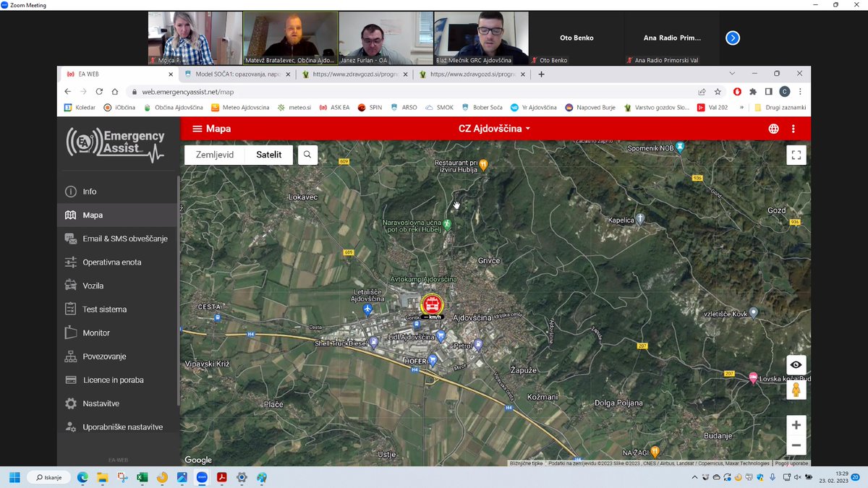
Task: Switch map to Satelit view
Action: tap(269, 155)
